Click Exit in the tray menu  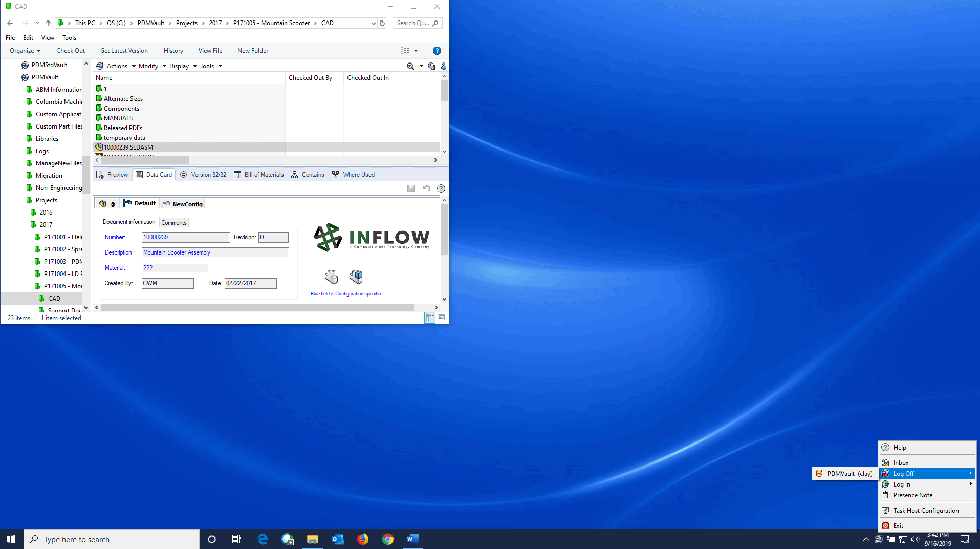pyautogui.click(x=927, y=526)
